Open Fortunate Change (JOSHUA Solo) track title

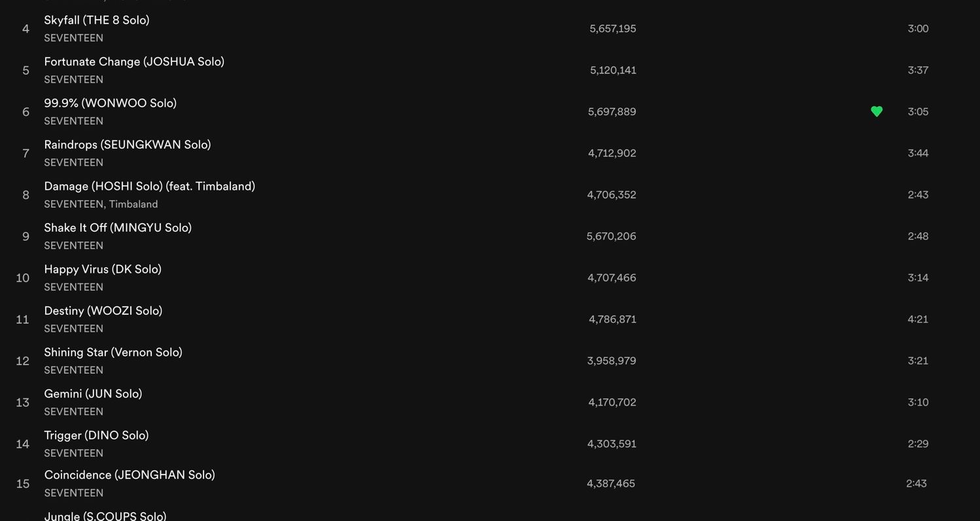point(134,62)
